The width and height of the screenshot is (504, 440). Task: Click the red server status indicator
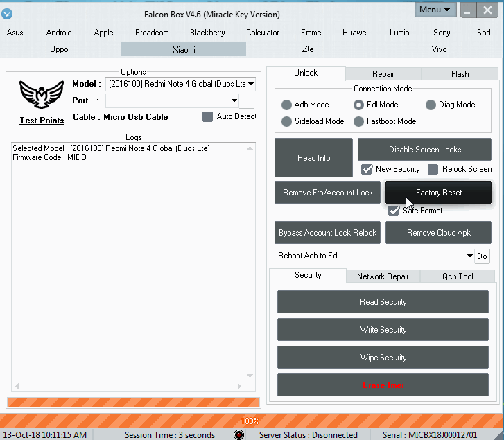(238, 434)
